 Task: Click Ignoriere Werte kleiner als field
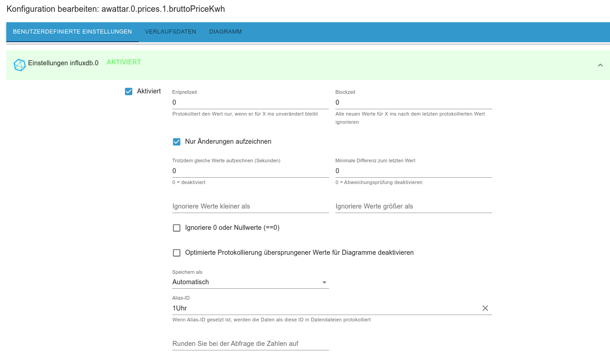250,207
